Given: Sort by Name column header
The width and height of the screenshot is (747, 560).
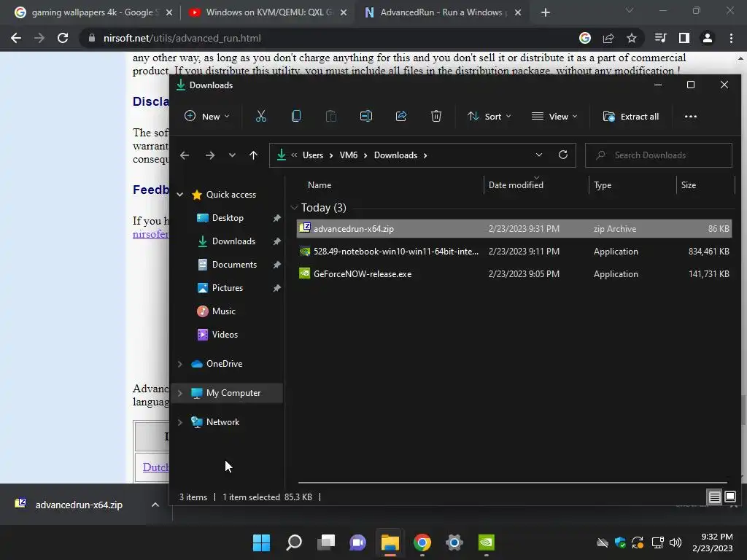Looking at the screenshot, I should coord(320,184).
